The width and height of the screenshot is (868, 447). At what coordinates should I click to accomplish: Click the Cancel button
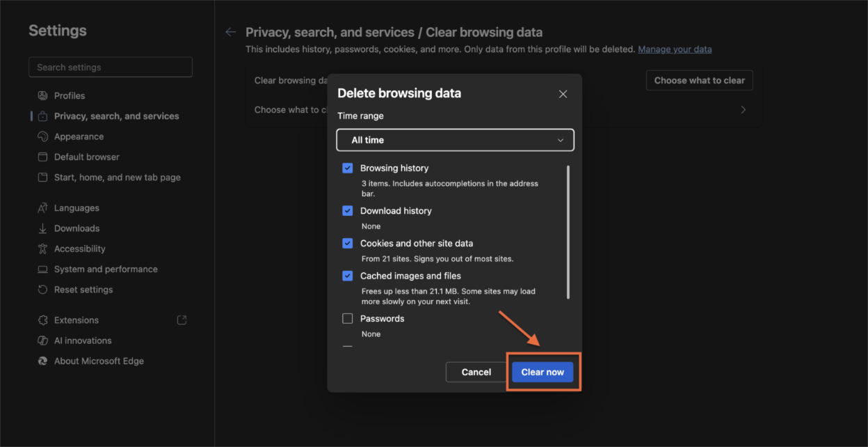coord(476,372)
